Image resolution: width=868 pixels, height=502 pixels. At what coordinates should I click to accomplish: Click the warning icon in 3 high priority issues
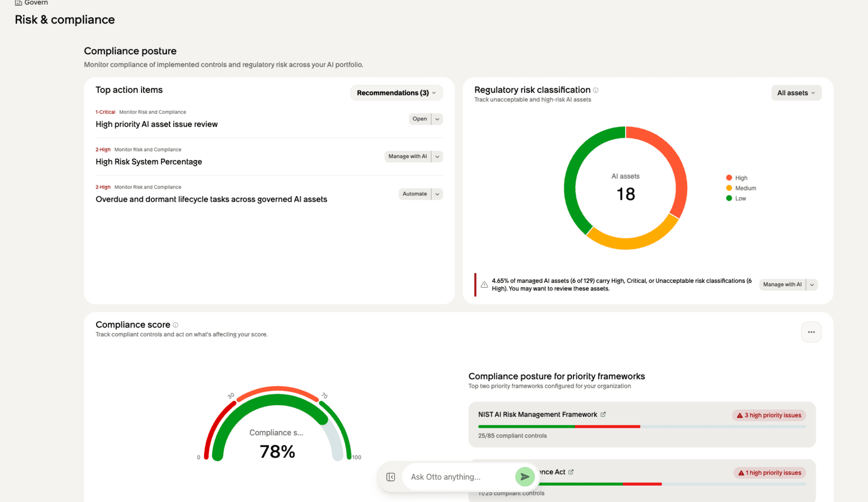coord(740,416)
